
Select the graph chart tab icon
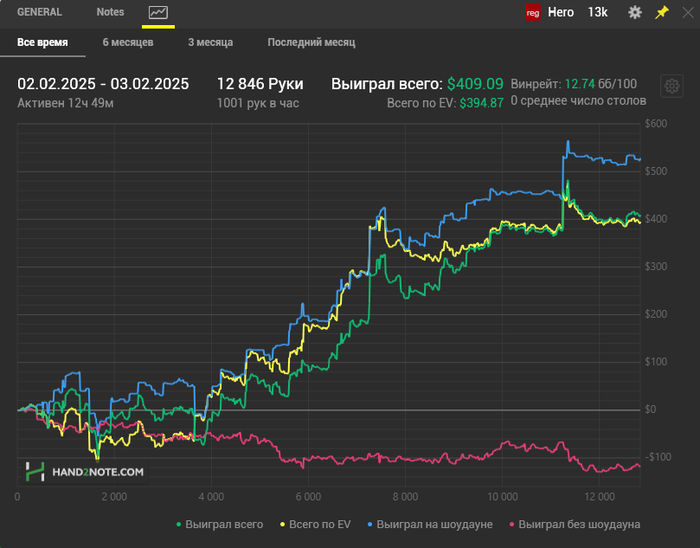click(158, 12)
